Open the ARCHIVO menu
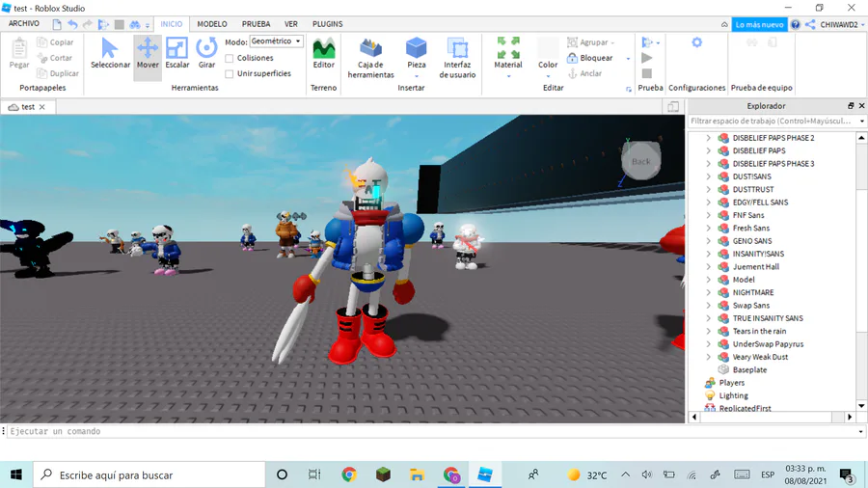The width and height of the screenshot is (868, 488). point(24,24)
